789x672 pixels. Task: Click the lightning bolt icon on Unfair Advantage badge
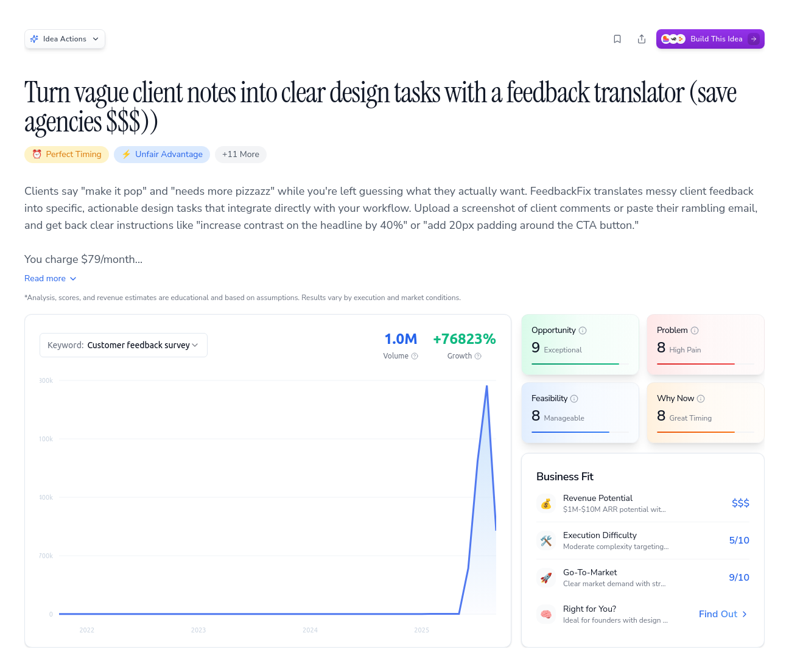click(x=126, y=154)
